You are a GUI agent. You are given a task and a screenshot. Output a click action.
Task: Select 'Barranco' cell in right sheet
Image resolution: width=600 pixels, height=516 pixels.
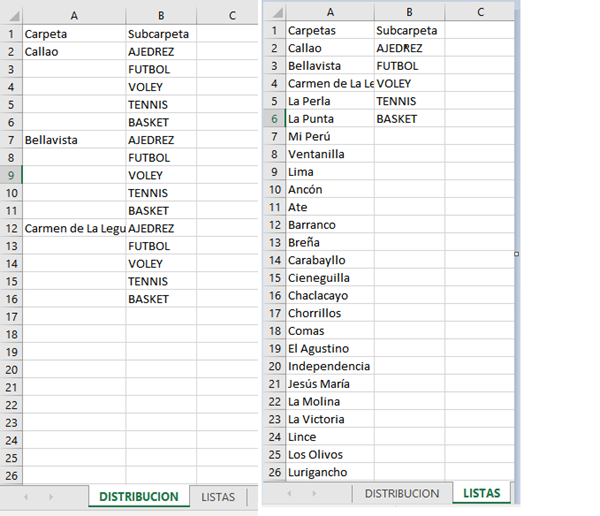330,225
